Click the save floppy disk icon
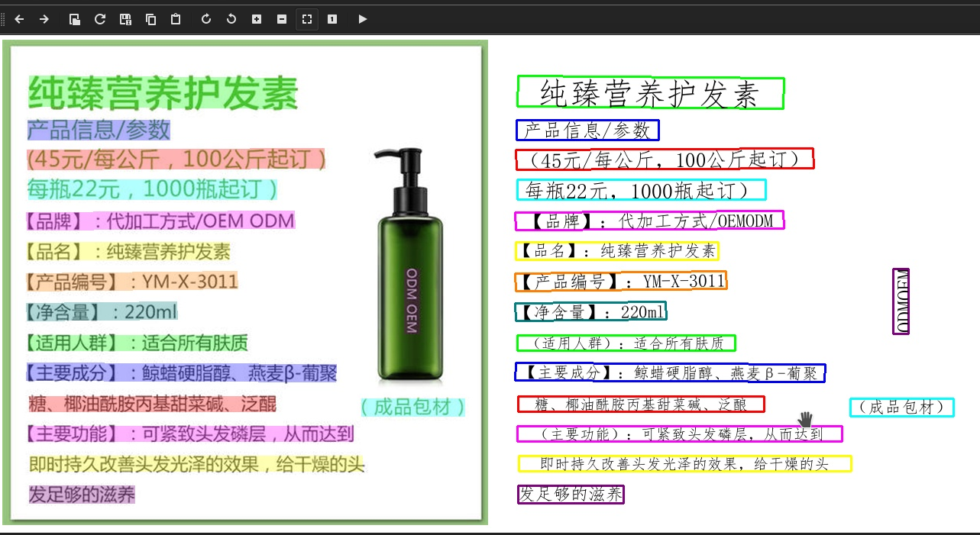The image size is (980, 535). point(125,19)
